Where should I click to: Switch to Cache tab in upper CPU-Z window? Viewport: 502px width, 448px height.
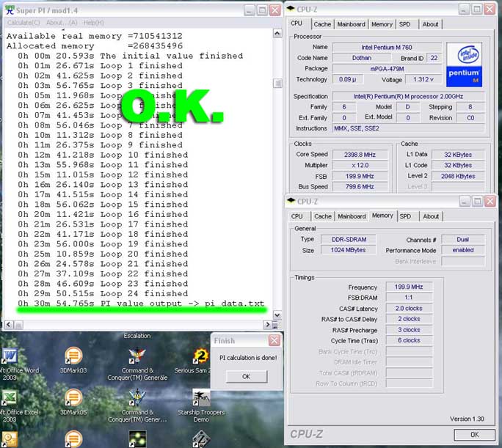tap(322, 24)
